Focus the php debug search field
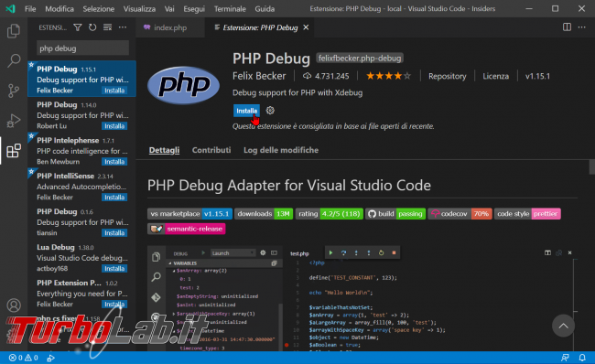The width and height of the screenshot is (595, 364). coord(82,48)
